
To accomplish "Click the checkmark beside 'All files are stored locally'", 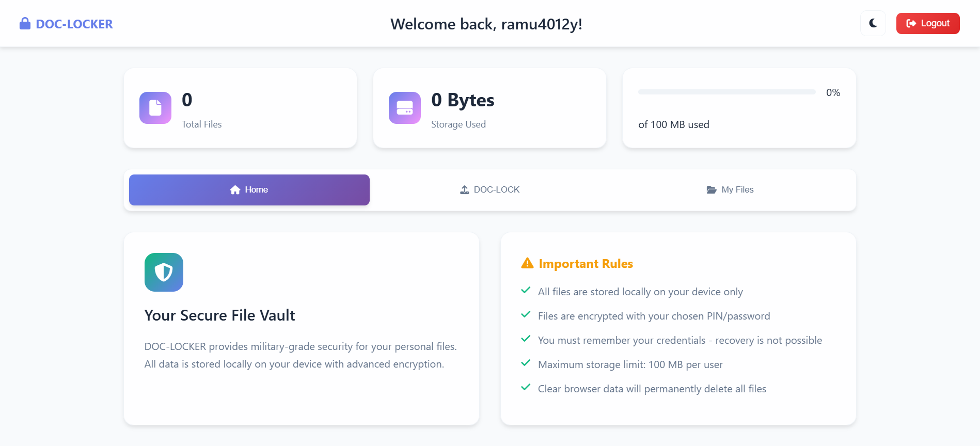I will point(526,291).
